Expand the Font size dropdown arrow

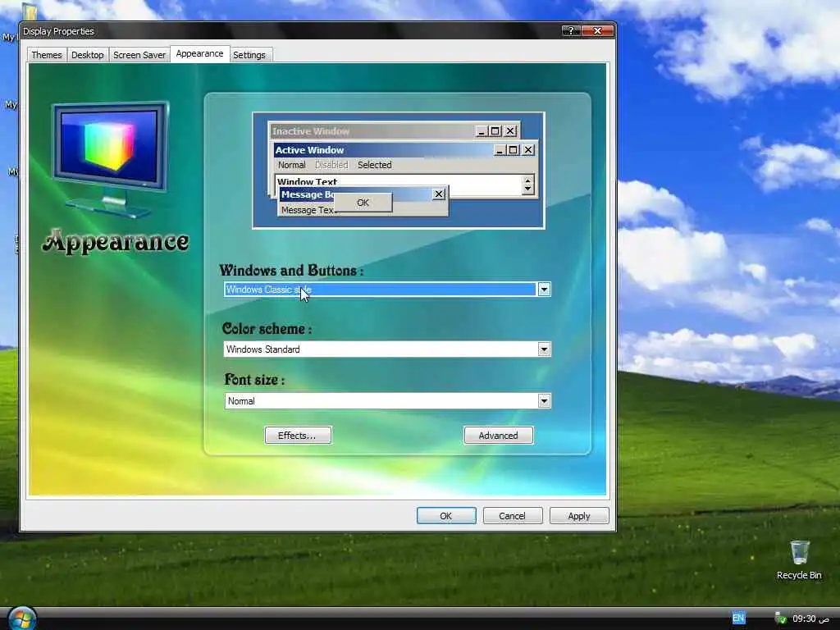(x=544, y=400)
